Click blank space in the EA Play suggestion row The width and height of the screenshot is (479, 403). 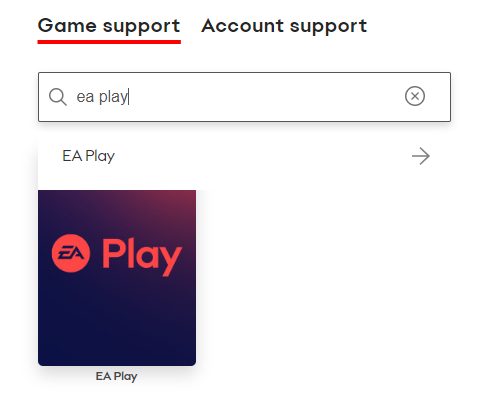pos(260,156)
